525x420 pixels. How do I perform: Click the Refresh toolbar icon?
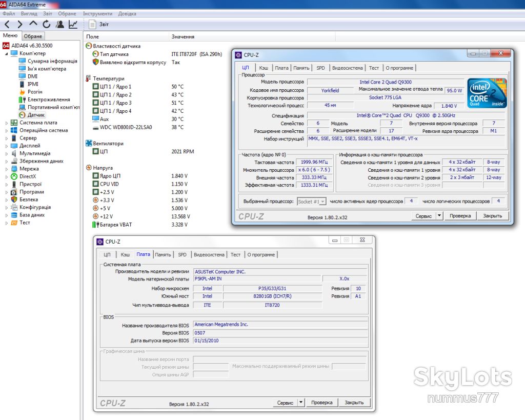pyautogui.click(x=47, y=24)
